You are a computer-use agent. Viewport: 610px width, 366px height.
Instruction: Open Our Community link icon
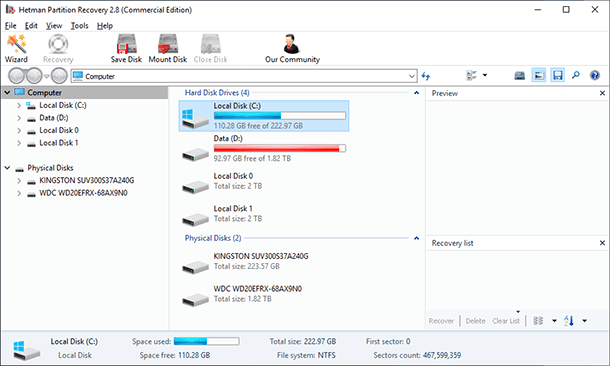pos(292,48)
